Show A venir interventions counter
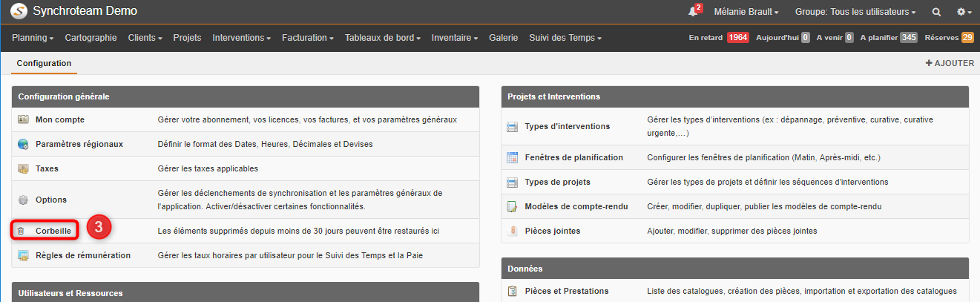The image size is (980, 302). (x=835, y=37)
